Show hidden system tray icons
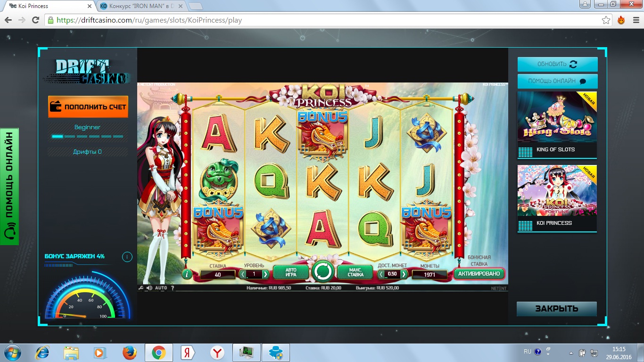The width and height of the screenshot is (644, 362). click(x=571, y=353)
